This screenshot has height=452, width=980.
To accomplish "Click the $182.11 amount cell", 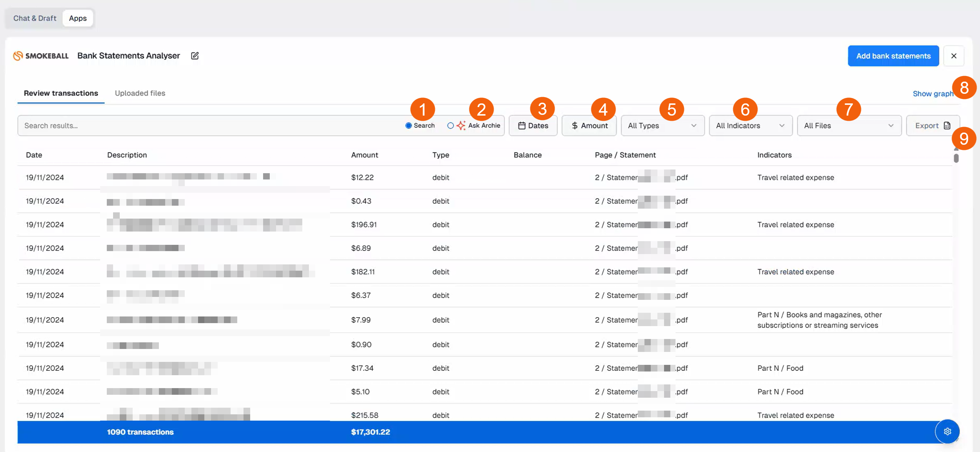I will (363, 272).
